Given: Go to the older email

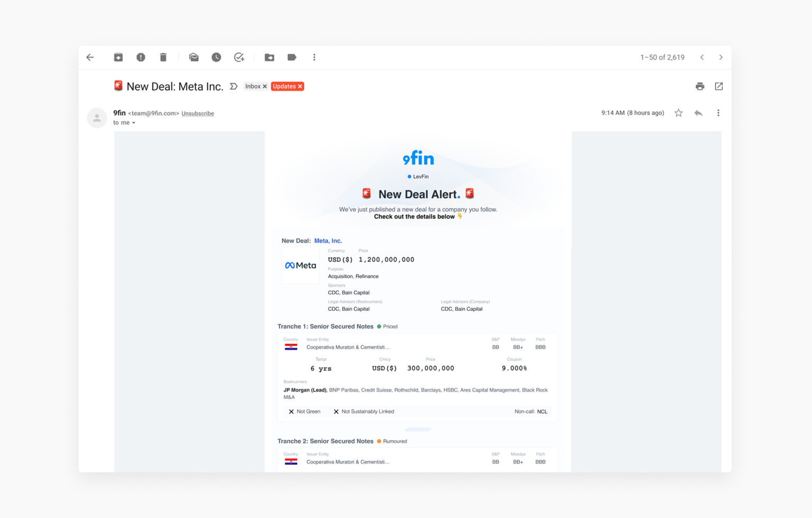Looking at the screenshot, I should 721,57.
